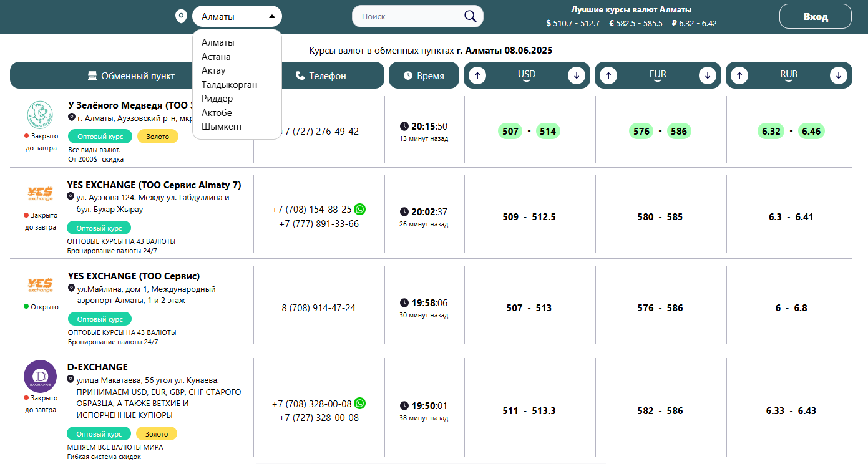Open the Вход login button
Viewport: 868px width, 464px height.
[x=816, y=17]
